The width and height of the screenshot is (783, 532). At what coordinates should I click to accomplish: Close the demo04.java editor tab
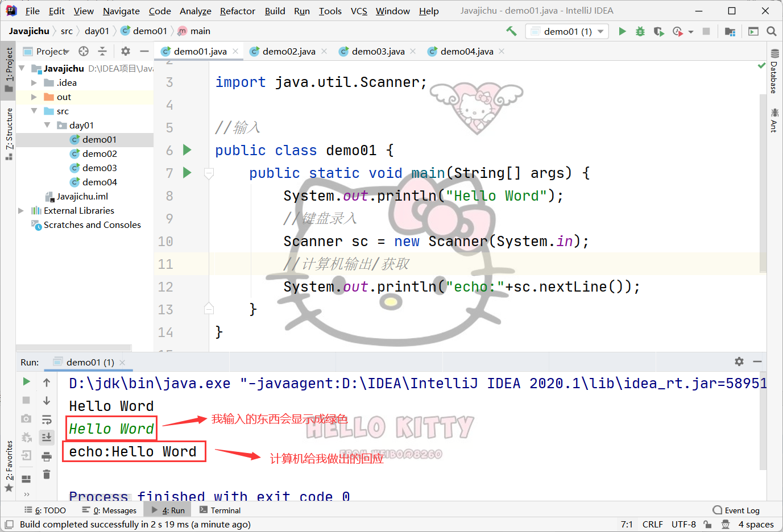click(x=502, y=51)
